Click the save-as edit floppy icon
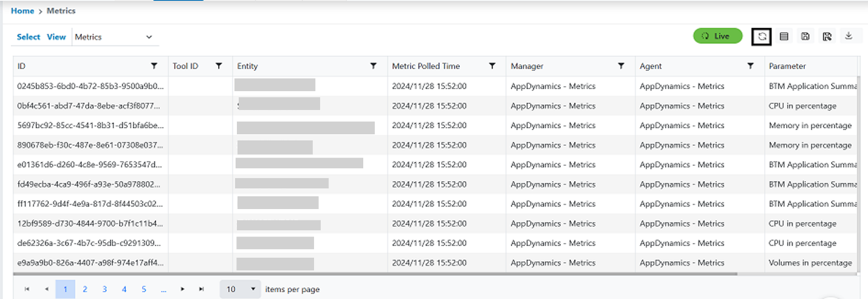868x299 pixels. 827,36
